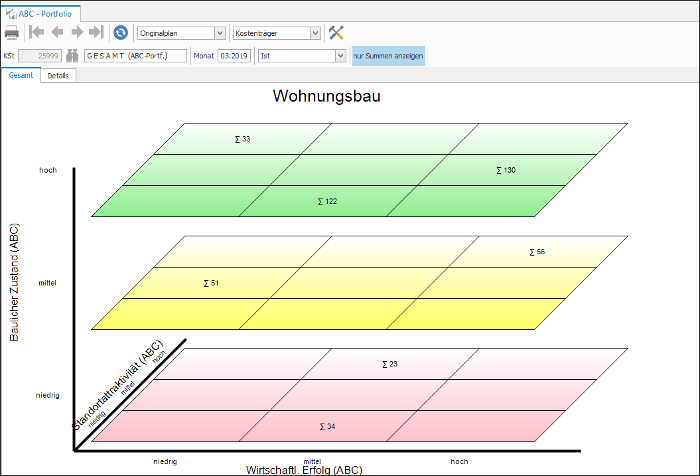
Task: Click the Baulicher Zustand (ABC) axis label
Action: tap(14, 283)
